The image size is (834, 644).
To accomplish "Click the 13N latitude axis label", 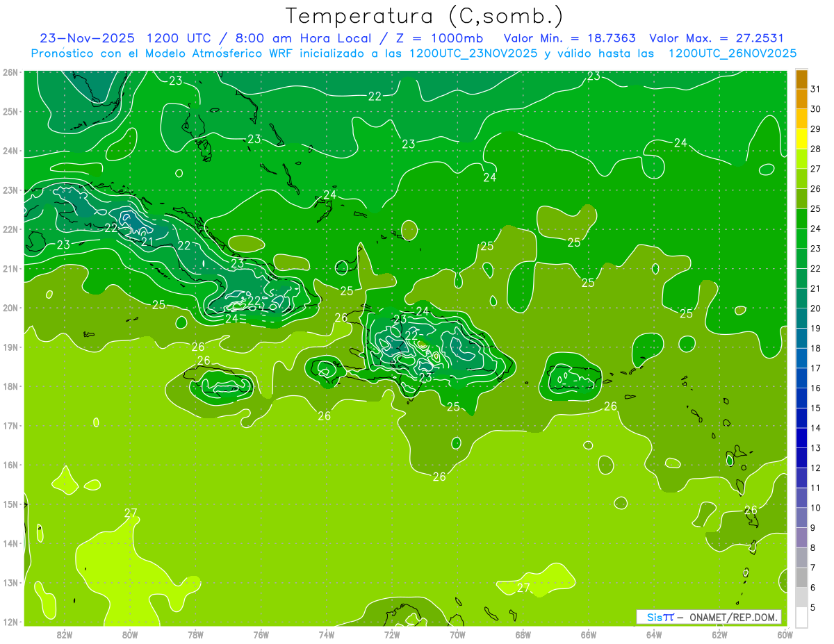I will [x=10, y=583].
